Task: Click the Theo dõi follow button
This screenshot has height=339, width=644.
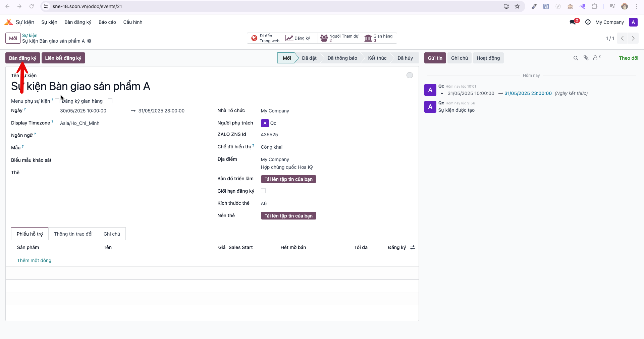Action: (x=629, y=58)
